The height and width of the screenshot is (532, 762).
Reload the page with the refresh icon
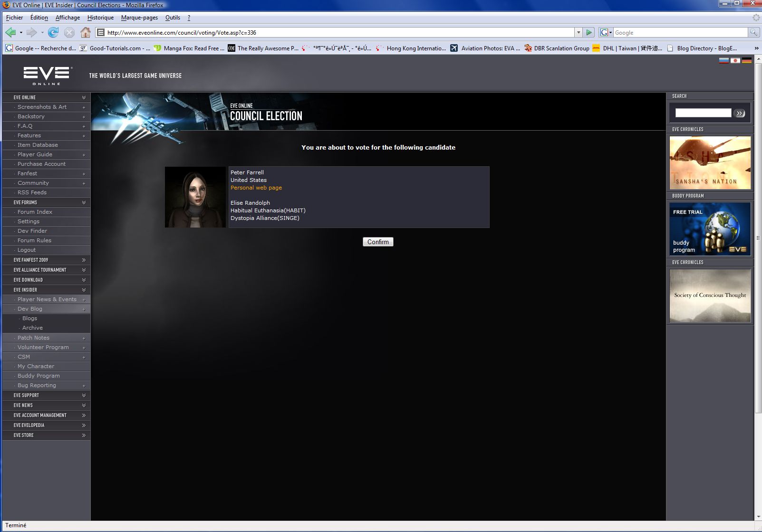[53, 32]
